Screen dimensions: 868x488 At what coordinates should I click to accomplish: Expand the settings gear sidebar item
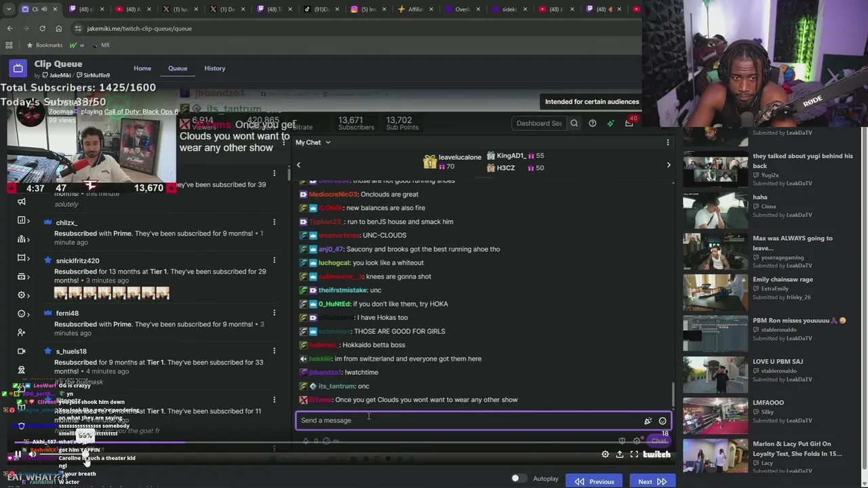[x=23, y=295]
